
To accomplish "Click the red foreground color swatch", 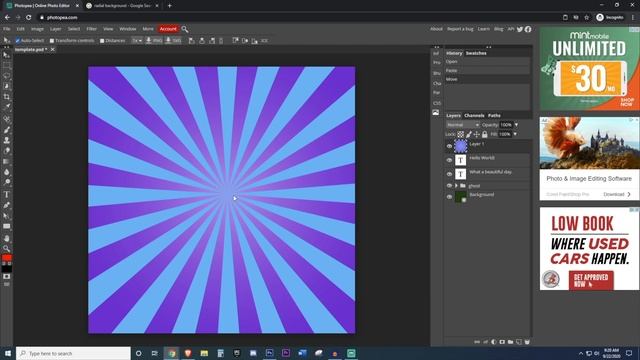I will coord(7,258).
